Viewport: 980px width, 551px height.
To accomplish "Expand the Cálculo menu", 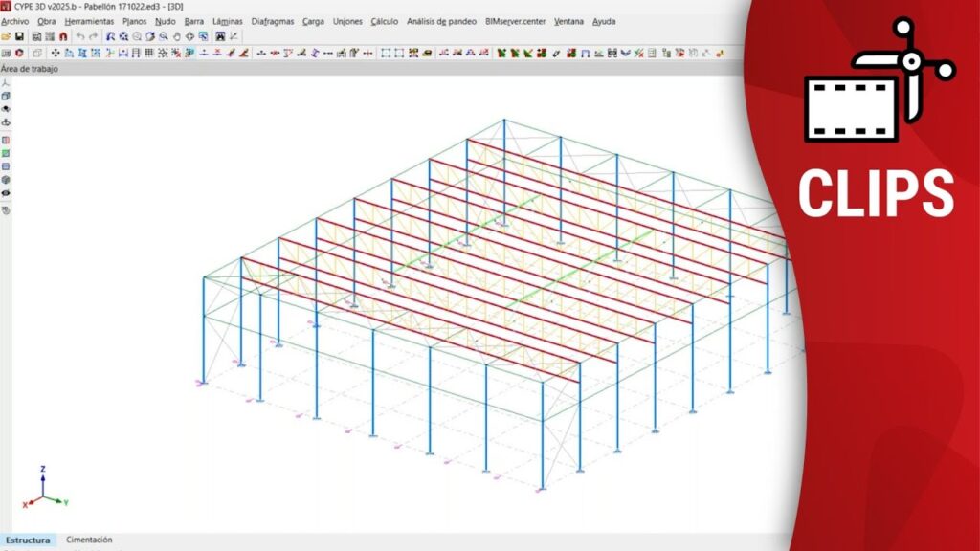I will (384, 21).
